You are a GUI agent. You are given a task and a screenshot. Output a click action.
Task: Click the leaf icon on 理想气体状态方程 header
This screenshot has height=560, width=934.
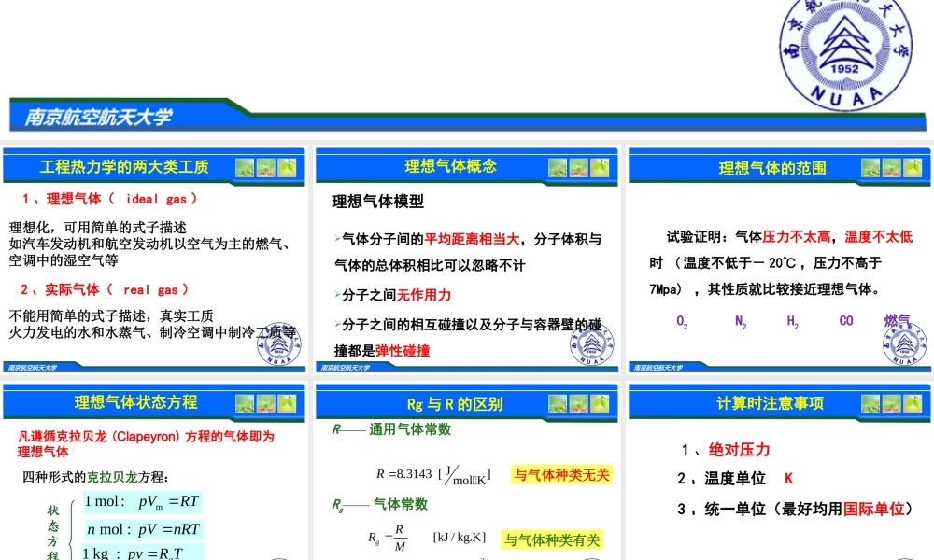[287, 403]
